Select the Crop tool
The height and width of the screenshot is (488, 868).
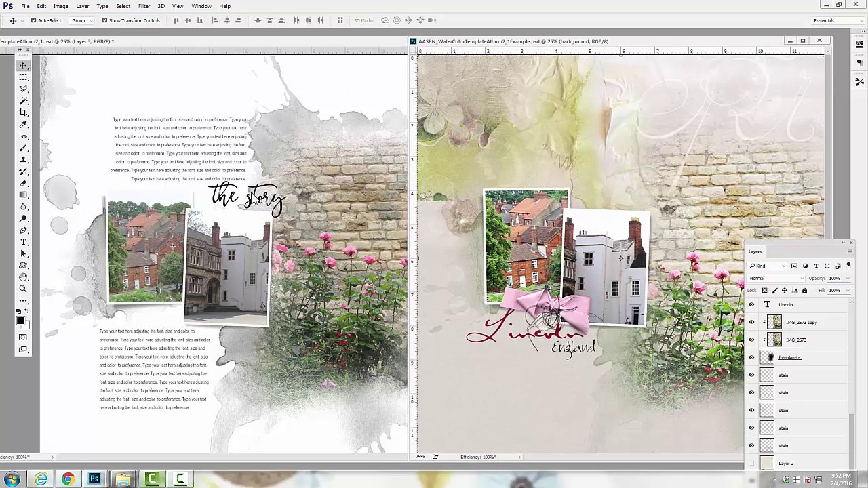pyautogui.click(x=23, y=113)
